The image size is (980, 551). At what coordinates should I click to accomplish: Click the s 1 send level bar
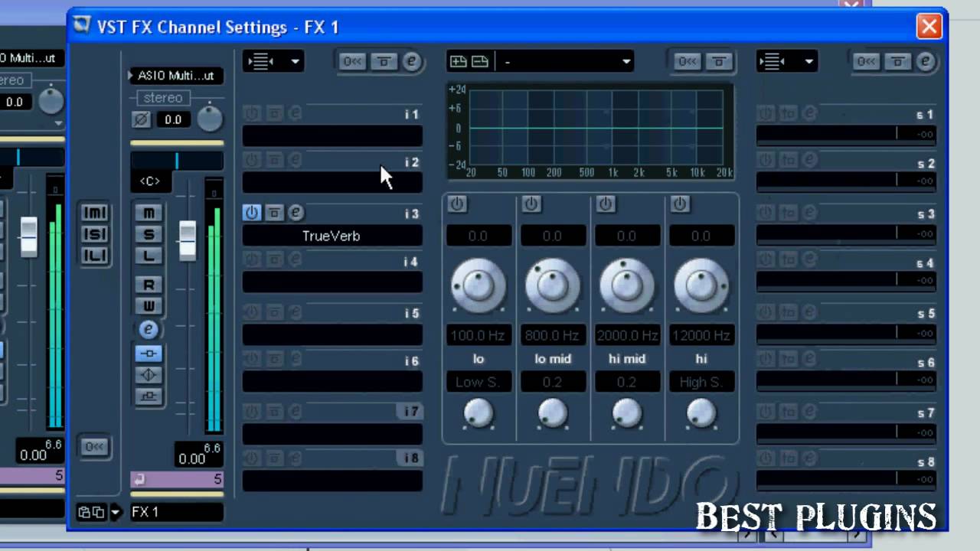click(x=846, y=135)
